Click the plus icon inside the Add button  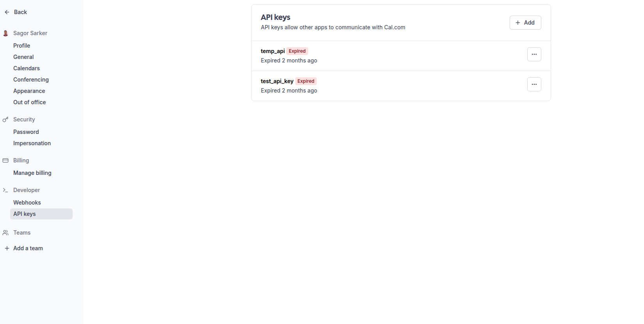click(x=517, y=23)
